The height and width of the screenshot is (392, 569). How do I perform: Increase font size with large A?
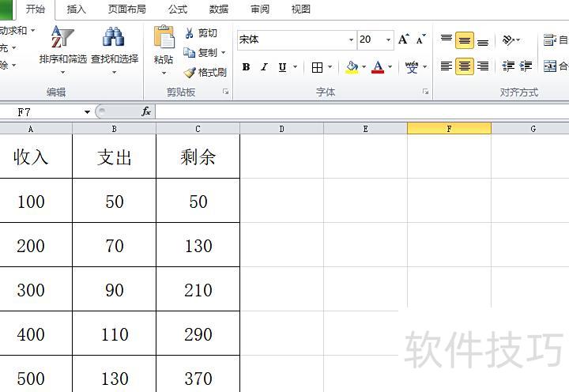click(404, 40)
